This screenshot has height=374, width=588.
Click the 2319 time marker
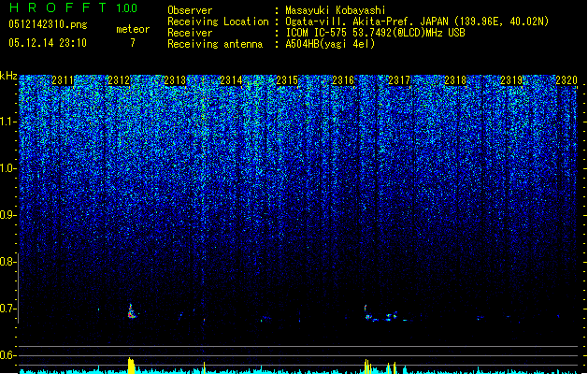[x=511, y=80]
